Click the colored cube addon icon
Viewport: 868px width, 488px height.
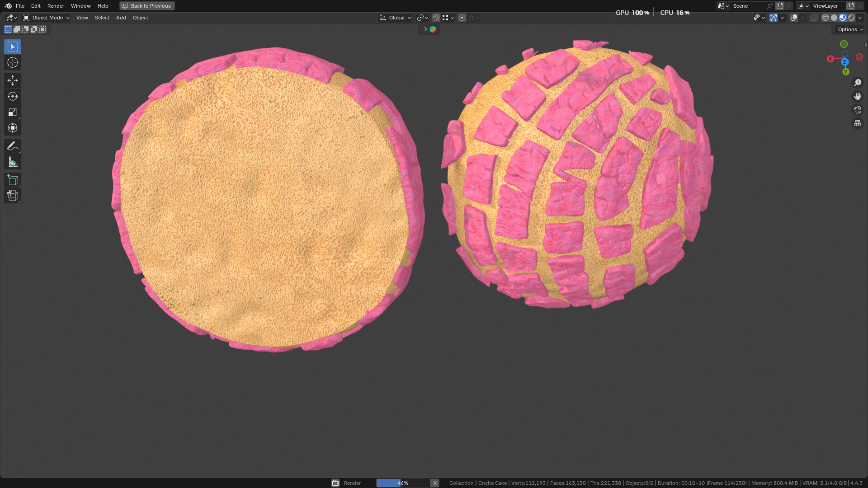click(x=433, y=29)
